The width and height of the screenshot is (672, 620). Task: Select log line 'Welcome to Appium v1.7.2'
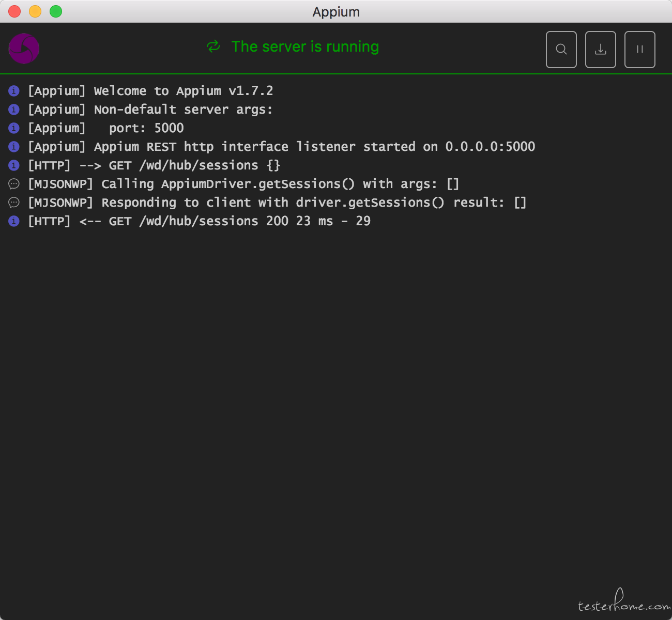pyautogui.click(x=184, y=91)
